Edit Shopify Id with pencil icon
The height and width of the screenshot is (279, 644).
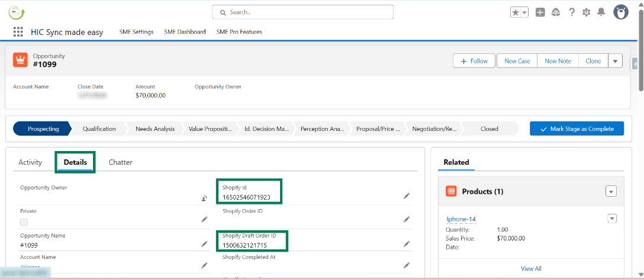(407, 196)
